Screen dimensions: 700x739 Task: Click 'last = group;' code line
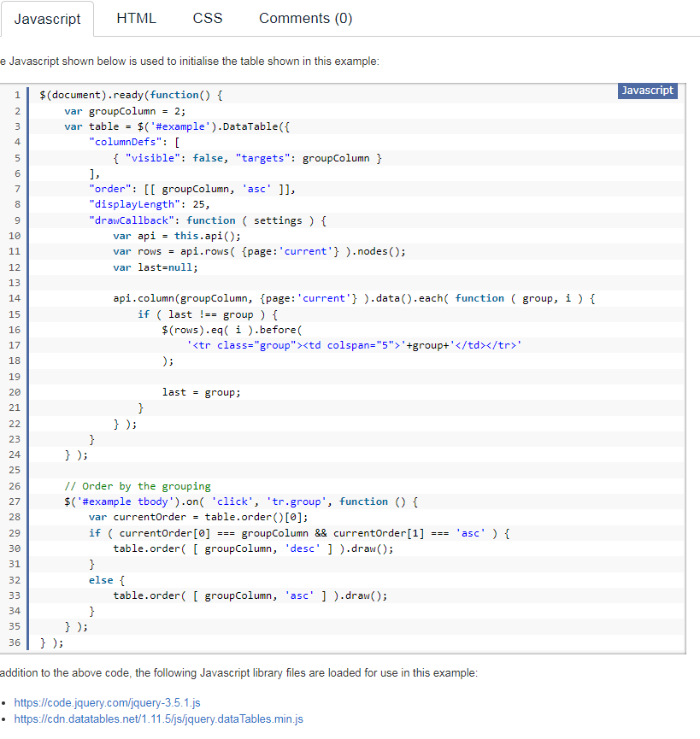pos(201,393)
